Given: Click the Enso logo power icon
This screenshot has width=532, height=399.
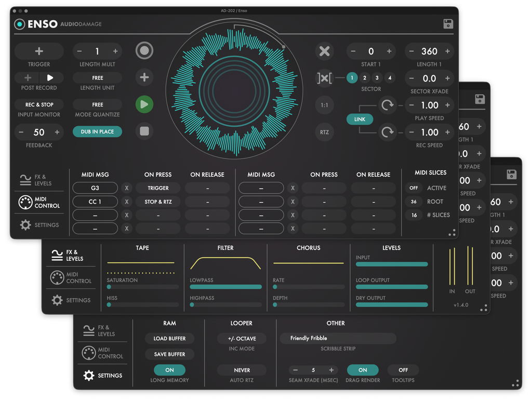Looking at the screenshot, I should (x=20, y=24).
